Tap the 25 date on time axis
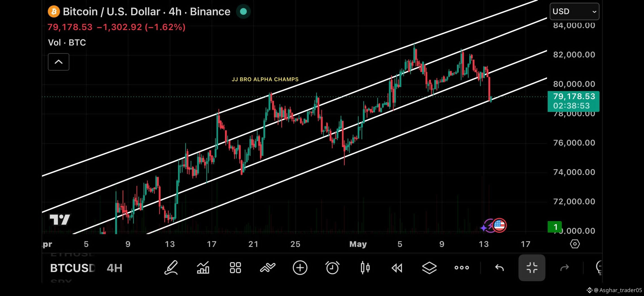The image size is (644, 296). [295, 244]
